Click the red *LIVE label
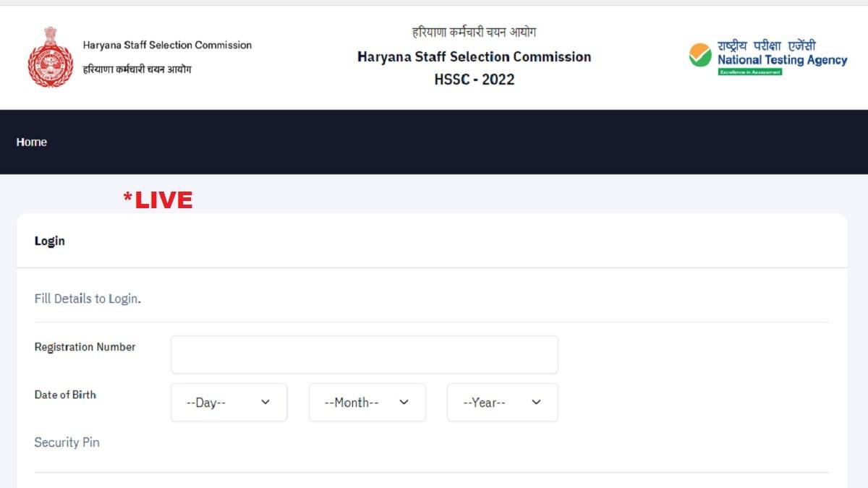The height and width of the screenshot is (488, 868). [158, 200]
